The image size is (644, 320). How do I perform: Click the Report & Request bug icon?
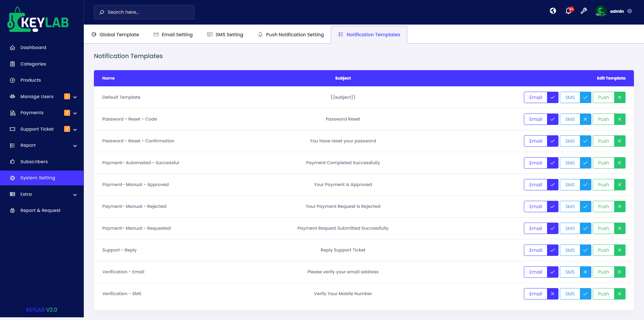[12, 211]
